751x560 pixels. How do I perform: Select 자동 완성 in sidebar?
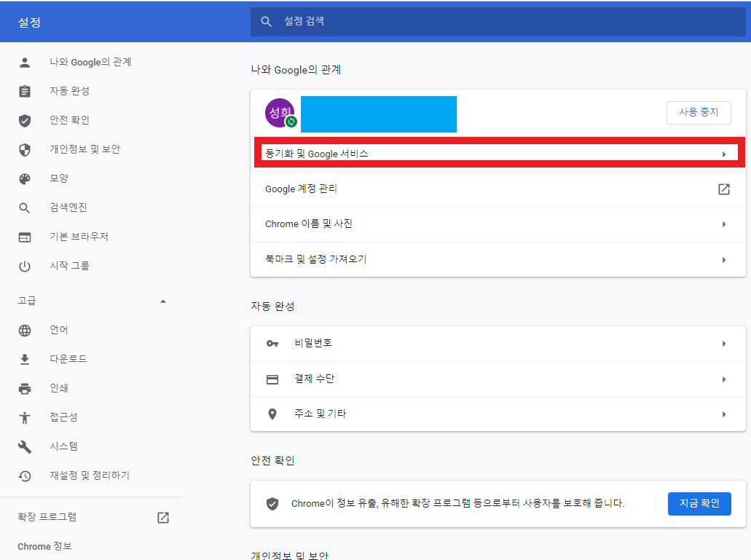tap(69, 91)
